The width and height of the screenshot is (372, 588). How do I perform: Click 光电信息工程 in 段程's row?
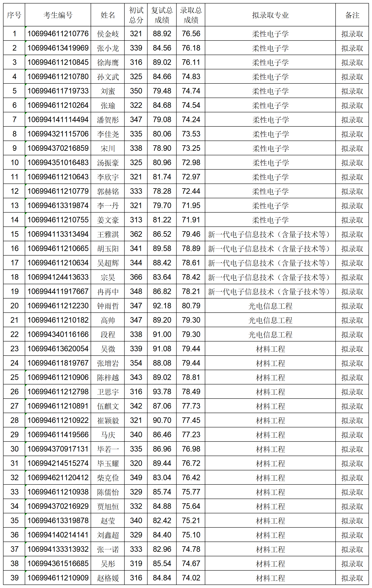pos(270,335)
